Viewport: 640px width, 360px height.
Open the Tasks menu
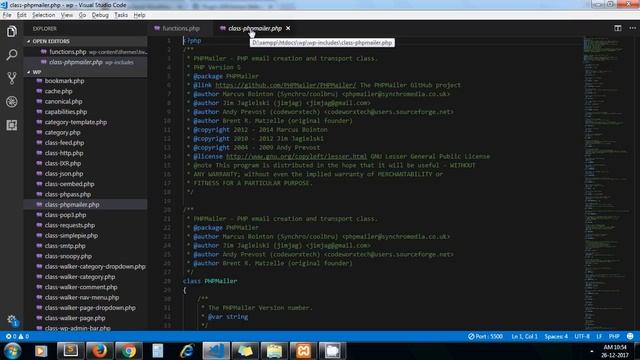click(x=121, y=15)
